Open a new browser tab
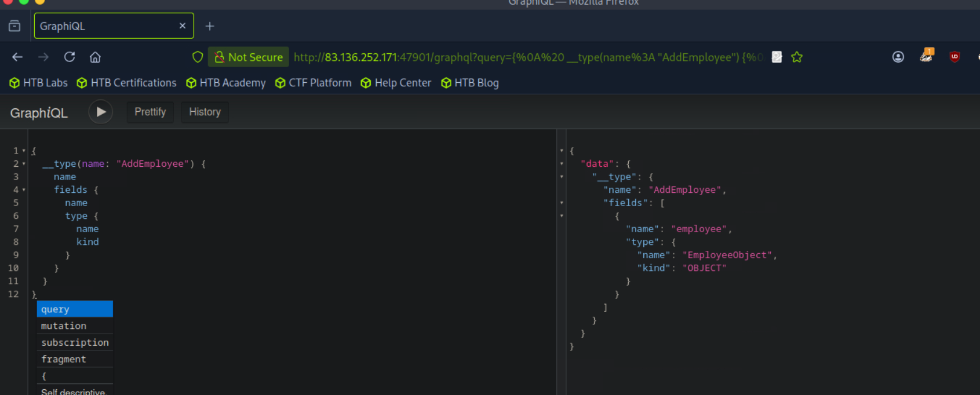This screenshot has height=395, width=980. coord(210,26)
